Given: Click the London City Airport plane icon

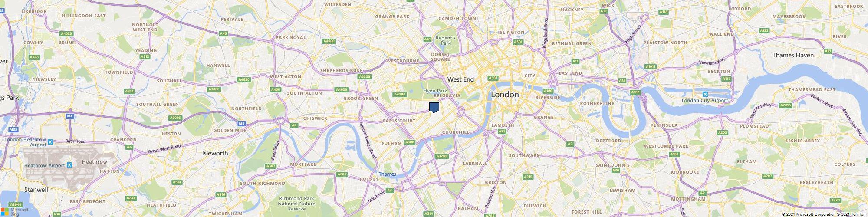Looking at the screenshot, I should 705,95.
